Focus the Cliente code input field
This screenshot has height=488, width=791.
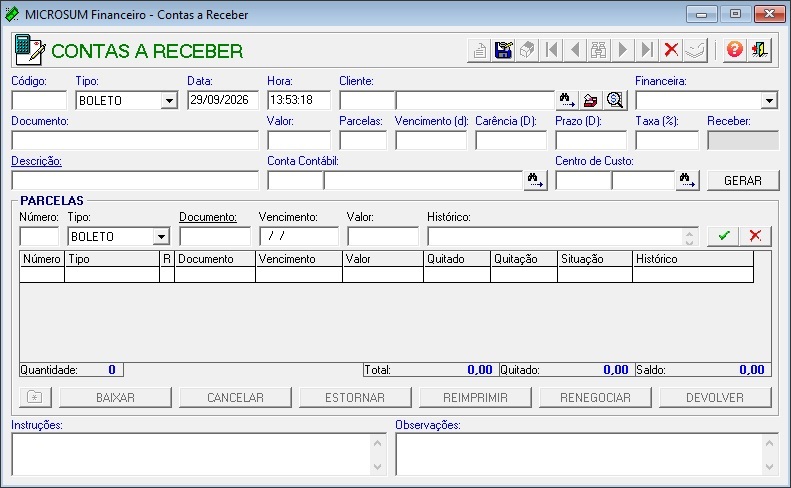(366, 100)
